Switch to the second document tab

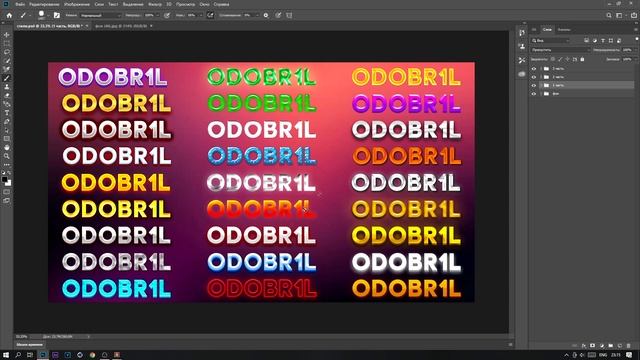tap(121, 26)
